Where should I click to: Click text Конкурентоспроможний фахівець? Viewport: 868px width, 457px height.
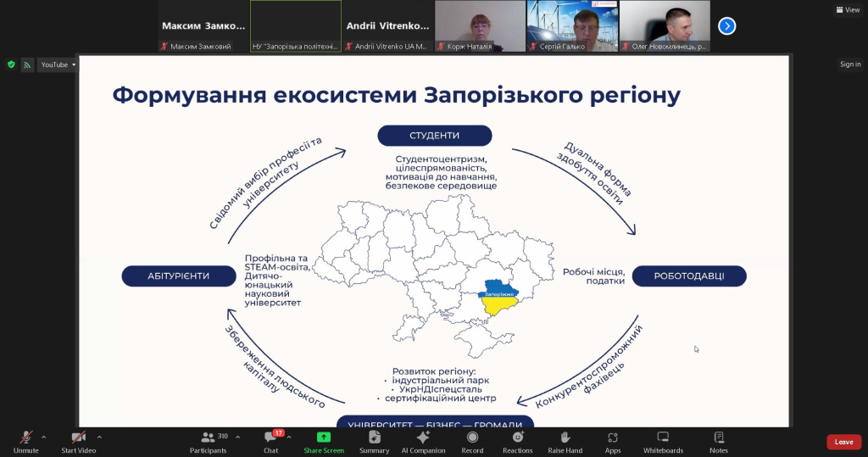coord(589,367)
